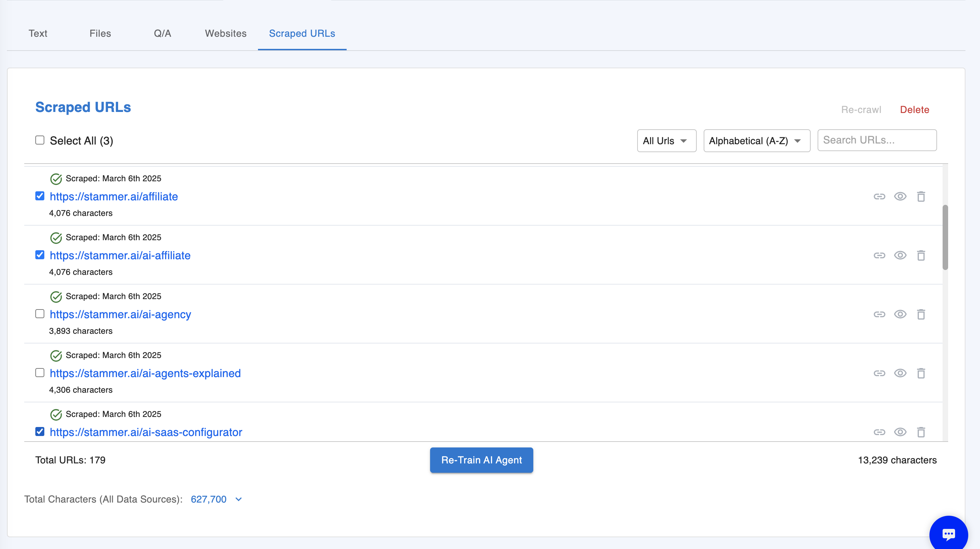Click scraped status checkmark for stammer.ai/affiliate
This screenshot has width=980, height=549.
(56, 179)
